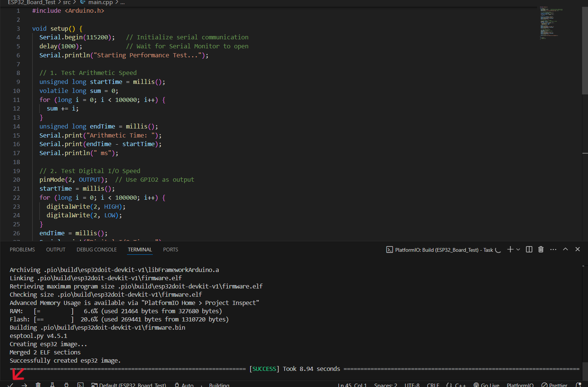The image size is (588, 387).
Task: Change indentation via Spaces: 2
Action: click(385, 385)
